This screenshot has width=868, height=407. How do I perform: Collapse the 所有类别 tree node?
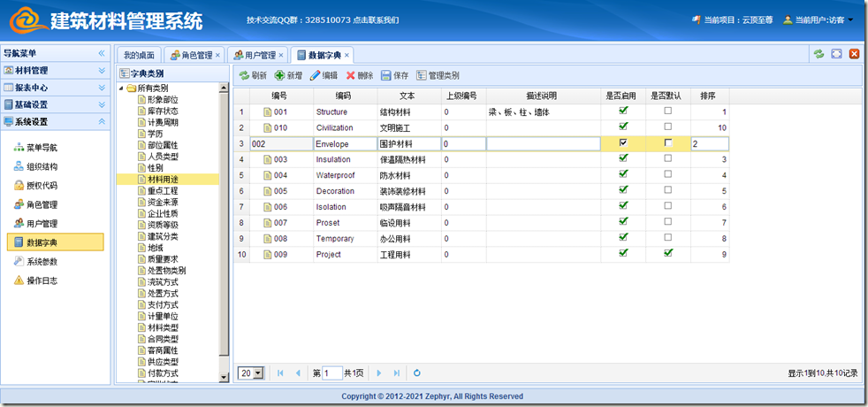pos(121,88)
